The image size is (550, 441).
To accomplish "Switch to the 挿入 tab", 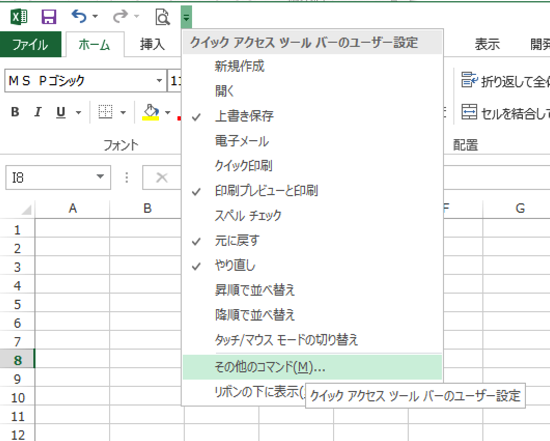I will [x=152, y=44].
